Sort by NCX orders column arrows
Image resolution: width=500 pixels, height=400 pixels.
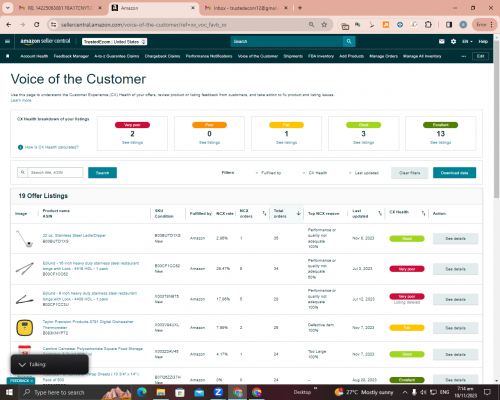point(264,213)
